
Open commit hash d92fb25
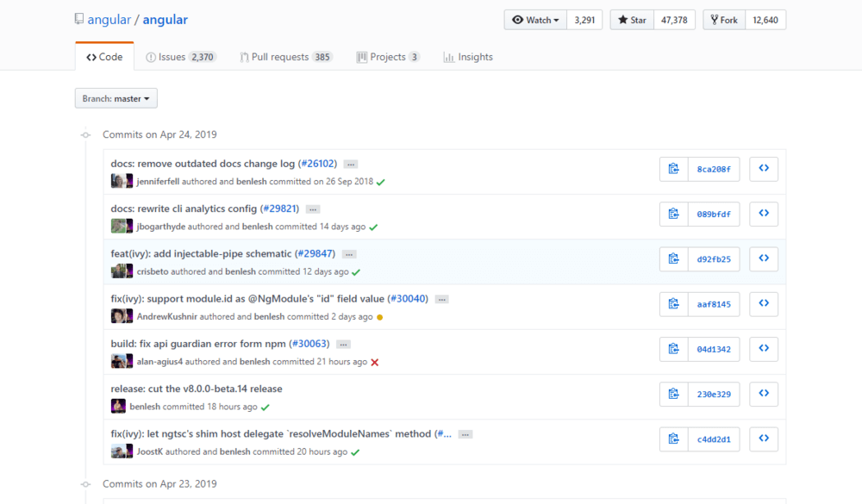pyautogui.click(x=714, y=258)
